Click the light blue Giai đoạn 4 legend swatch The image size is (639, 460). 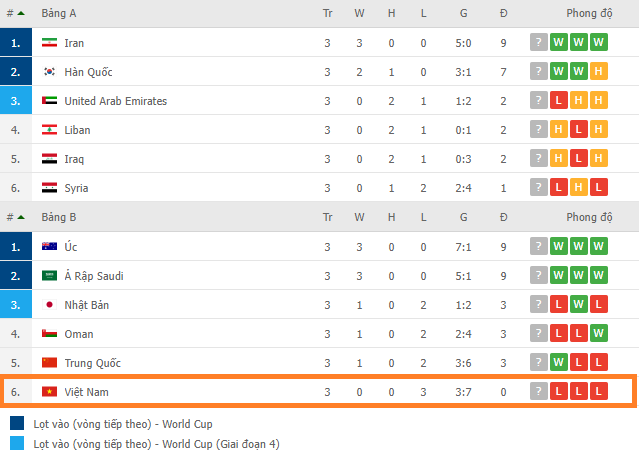pyautogui.click(x=17, y=443)
